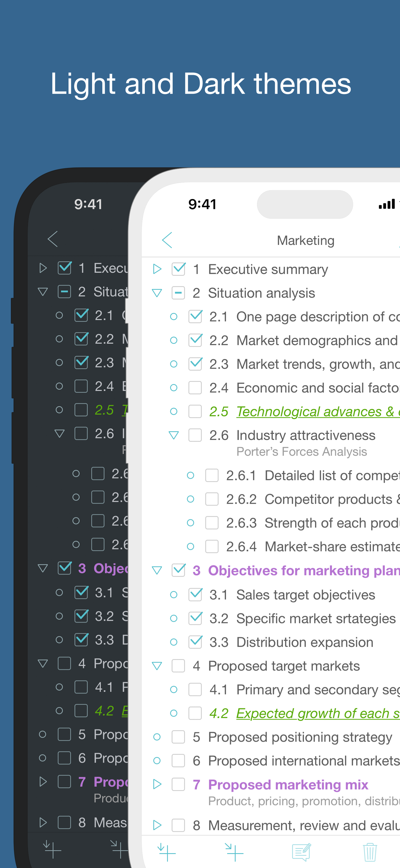Select the 7 Proposed marketing mix heading
The height and width of the screenshot is (868, 400).
(x=288, y=785)
